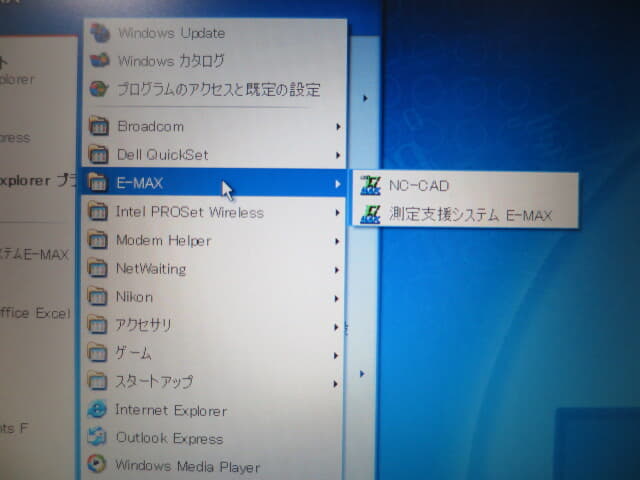Click the Internet Explorer icon
The height and width of the screenshot is (480, 640).
click(97, 409)
